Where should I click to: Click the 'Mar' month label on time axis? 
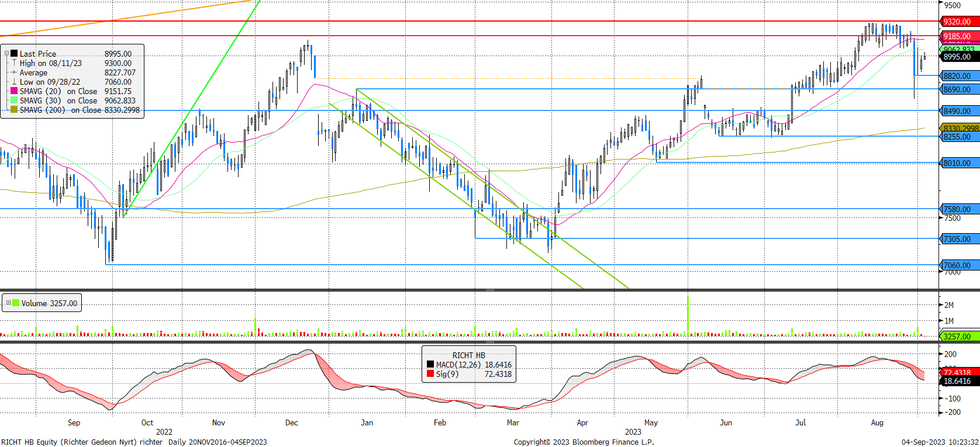pos(513,422)
